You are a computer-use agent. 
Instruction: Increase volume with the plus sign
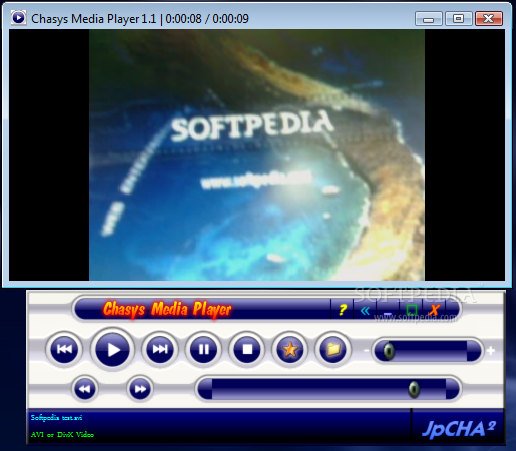491,350
